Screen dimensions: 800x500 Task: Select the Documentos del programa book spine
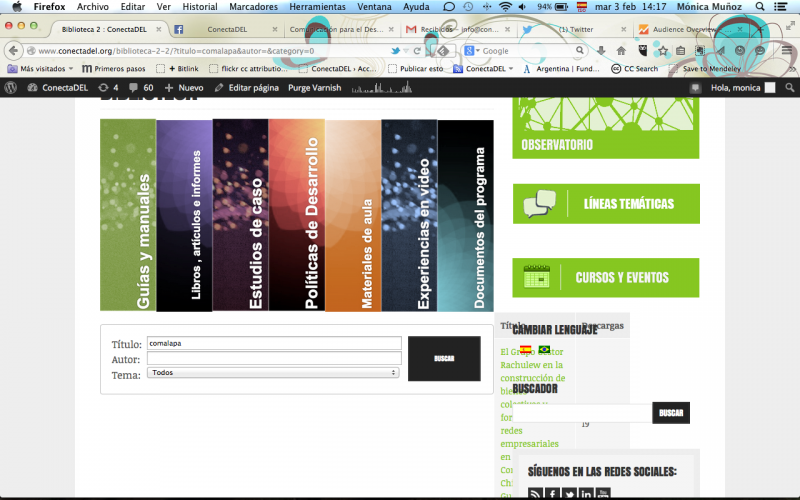[465, 215]
